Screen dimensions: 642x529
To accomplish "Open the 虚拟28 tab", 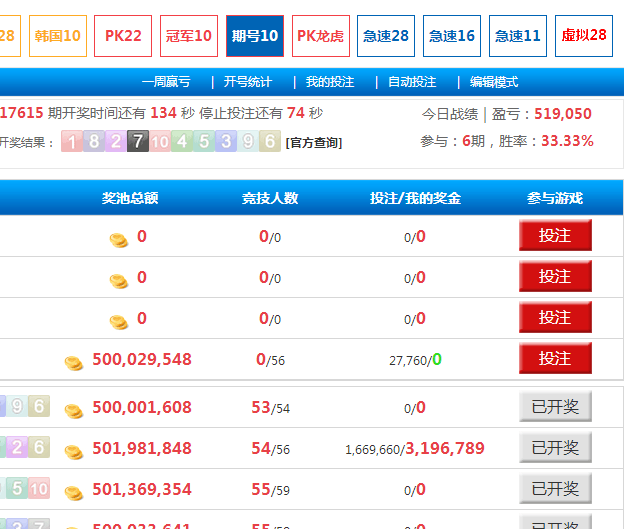I will (x=583, y=36).
